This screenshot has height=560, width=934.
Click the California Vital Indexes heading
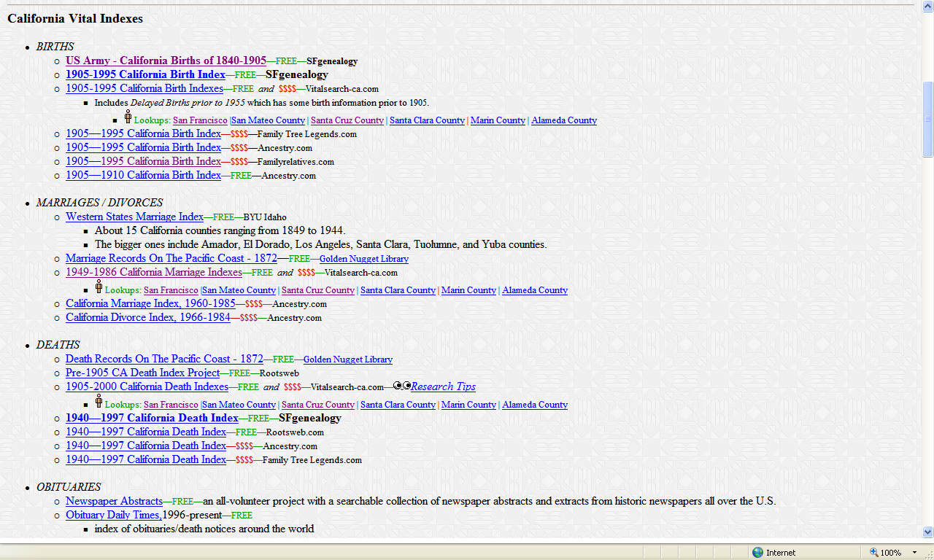pos(75,19)
